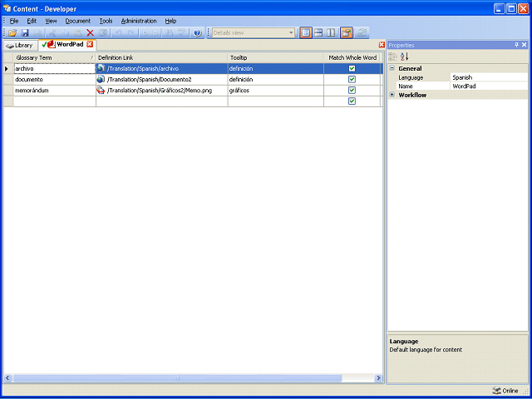Toggle Match Whole Word in empty new row

(352, 101)
